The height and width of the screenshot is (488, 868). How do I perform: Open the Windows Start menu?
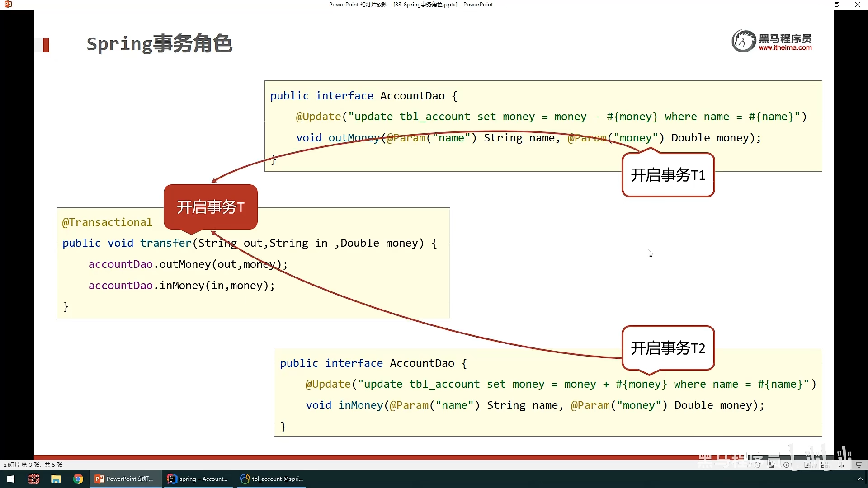11,479
